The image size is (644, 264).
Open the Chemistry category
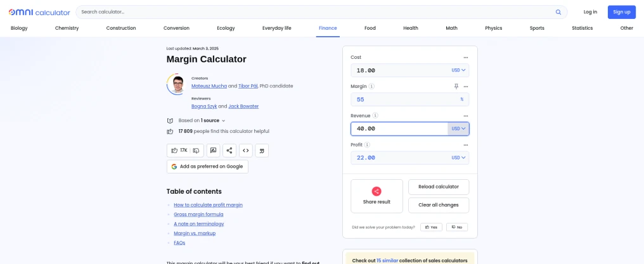[67, 28]
